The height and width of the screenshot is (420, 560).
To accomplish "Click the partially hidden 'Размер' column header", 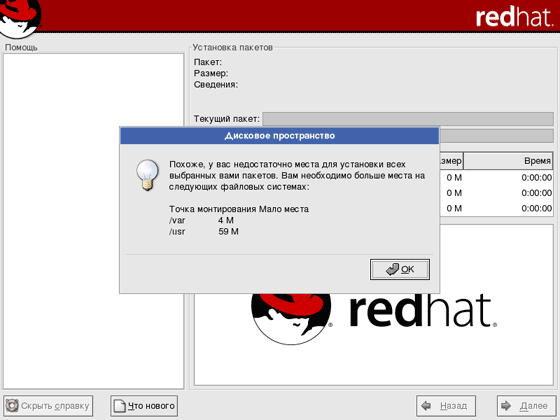I will [x=451, y=161].
